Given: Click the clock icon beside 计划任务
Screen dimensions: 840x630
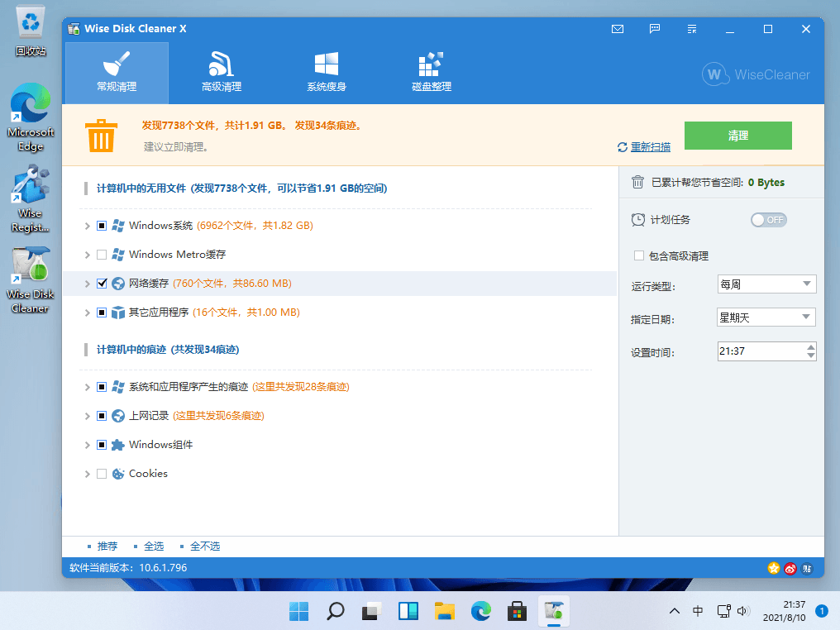Looking at the screenshot, I should coord(638,220).
